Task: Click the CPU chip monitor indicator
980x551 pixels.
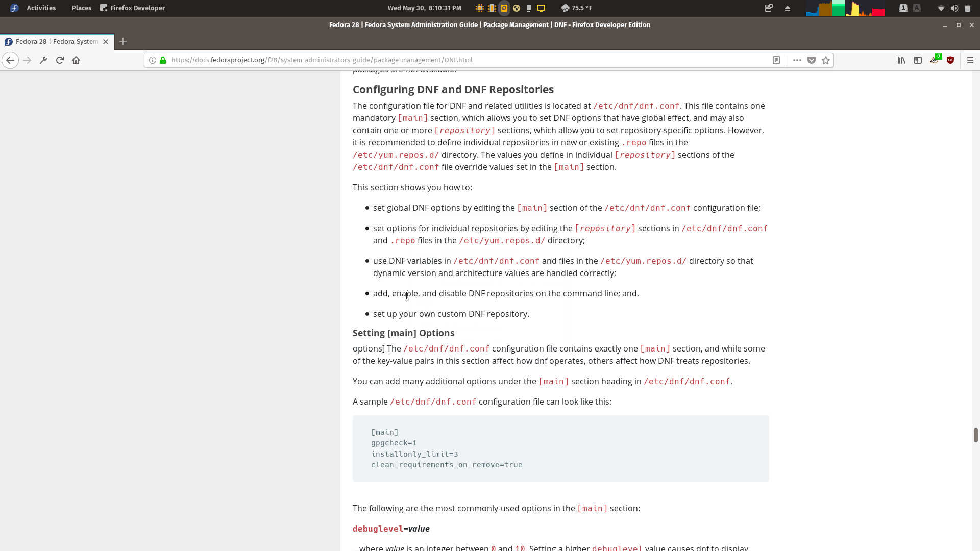Action: coord(479,8)
